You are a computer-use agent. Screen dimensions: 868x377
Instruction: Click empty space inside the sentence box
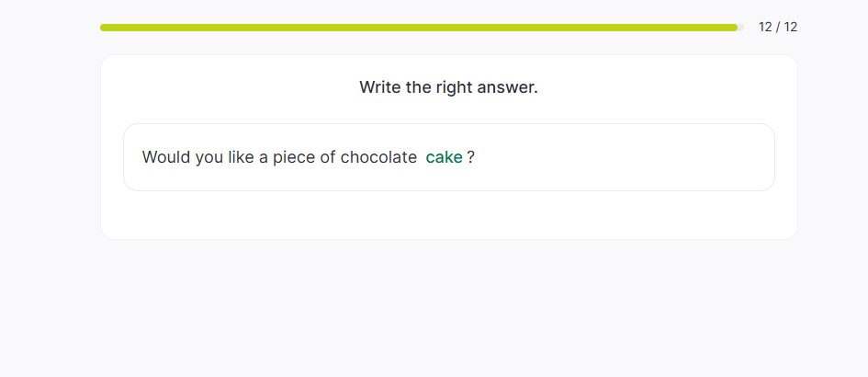(x=625, y=157)
